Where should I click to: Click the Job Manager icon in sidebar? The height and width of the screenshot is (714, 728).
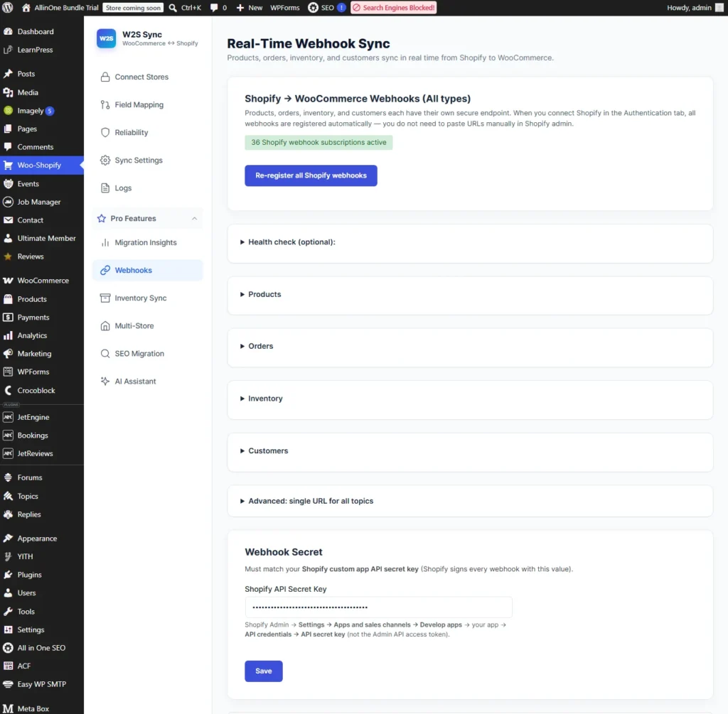click(x=8, y=202)
